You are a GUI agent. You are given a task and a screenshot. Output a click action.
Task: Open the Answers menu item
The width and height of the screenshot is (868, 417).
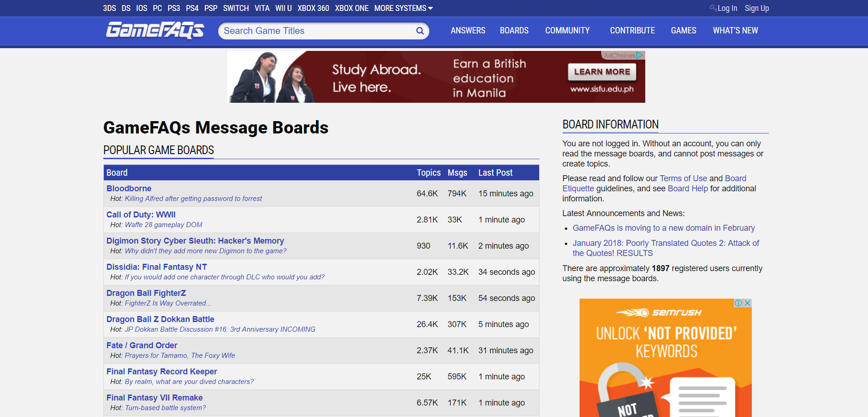coord(468,31)
